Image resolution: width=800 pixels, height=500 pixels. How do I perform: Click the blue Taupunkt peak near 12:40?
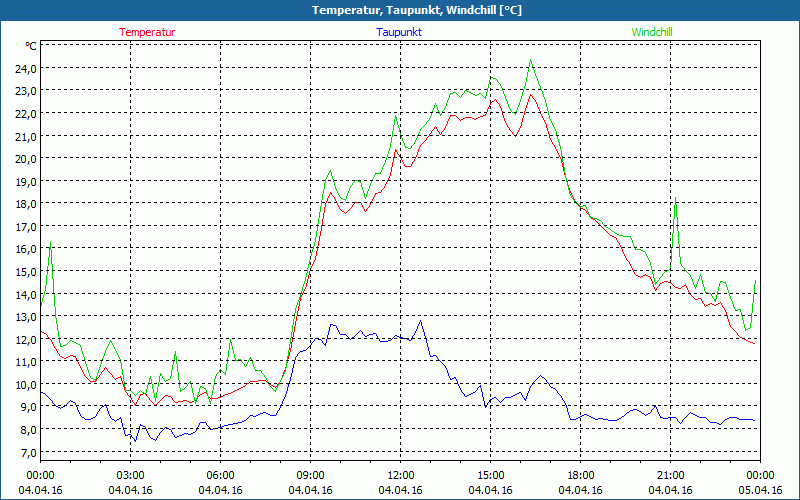(x=420, y=321)
